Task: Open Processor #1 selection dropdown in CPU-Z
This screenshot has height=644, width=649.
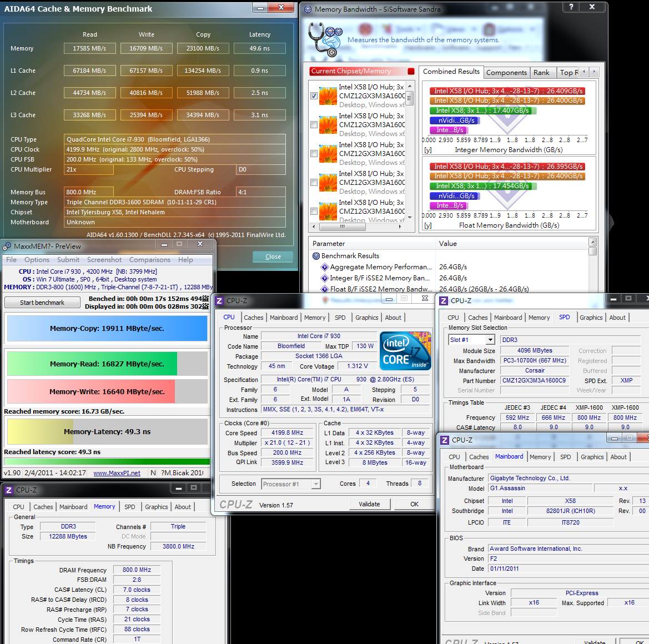Action: [316, 484]
